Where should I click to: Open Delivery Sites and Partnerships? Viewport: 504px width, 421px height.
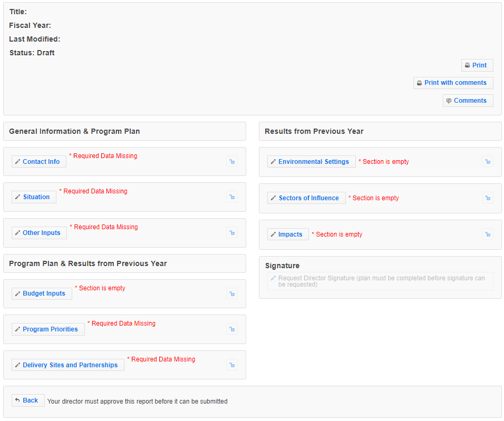pyautogui.click(x=68, y=365)
